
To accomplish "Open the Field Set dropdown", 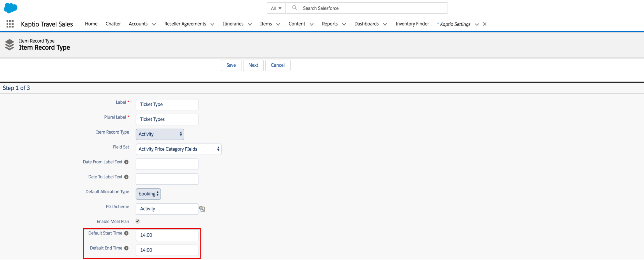I will [x=179, y=149].
